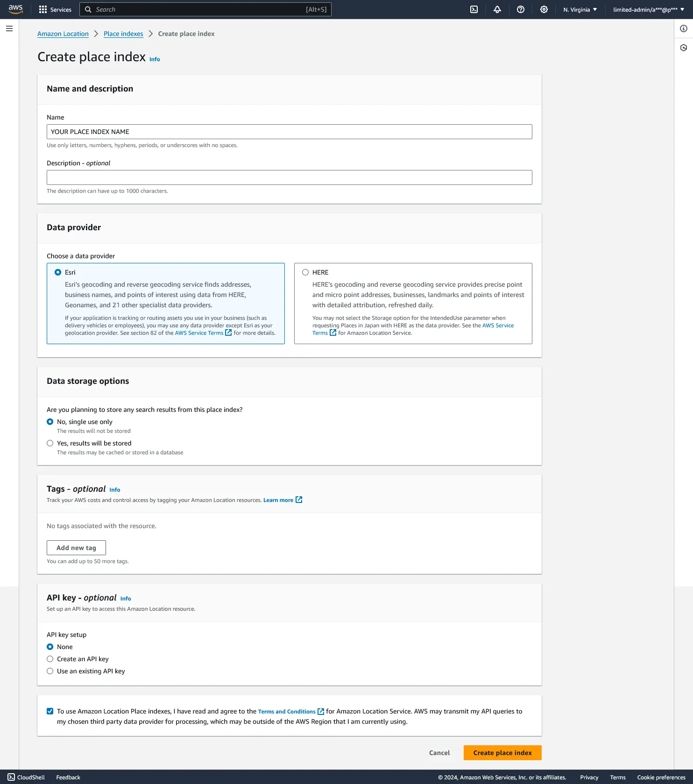Viewport: 693px width, 784px height.
Task: Open CloudShell from the top bar icon
Action: (x=474, y=9)
